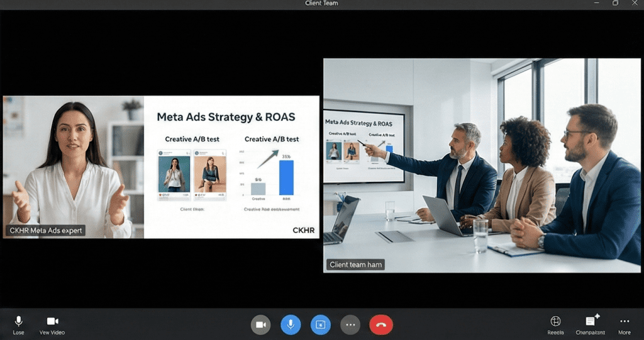End the call with red hang-up button
The height and width of the screenshot is (340, 644).
381,325
